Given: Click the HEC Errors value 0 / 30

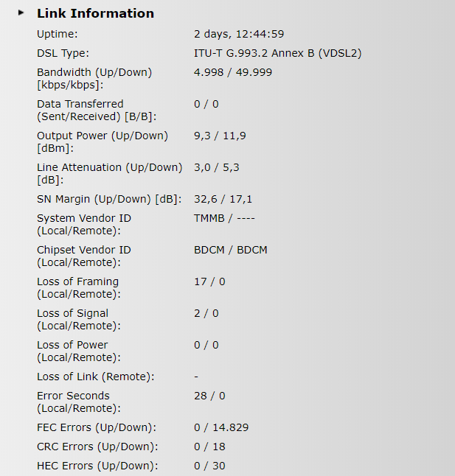Looking at the screenshot, I should point(209,466).
